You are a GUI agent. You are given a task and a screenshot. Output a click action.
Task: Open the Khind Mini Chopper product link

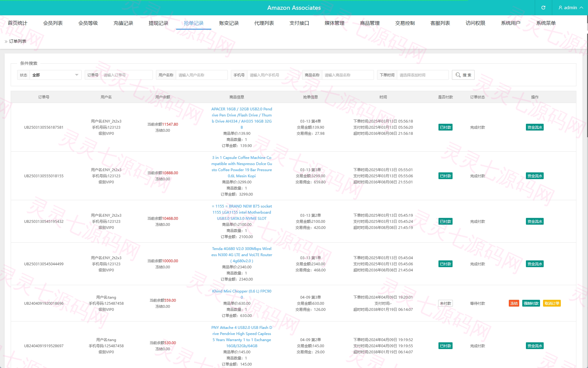tap(242, 294)
